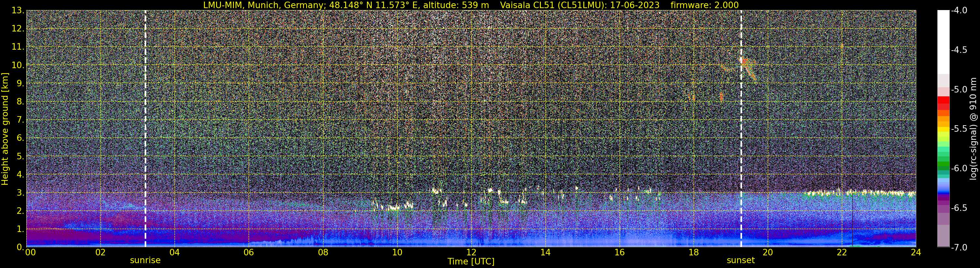Click the '-4.0' colorbar tick label
980x268 pixels.
tap(959, 11)
